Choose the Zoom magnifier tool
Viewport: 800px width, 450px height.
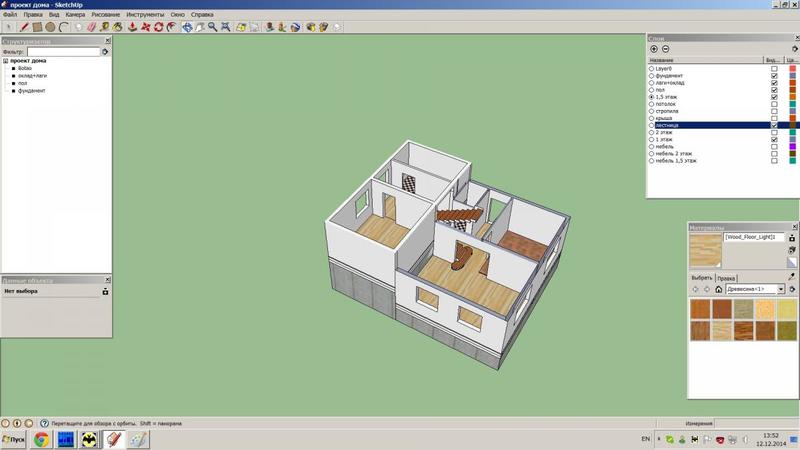212,27
